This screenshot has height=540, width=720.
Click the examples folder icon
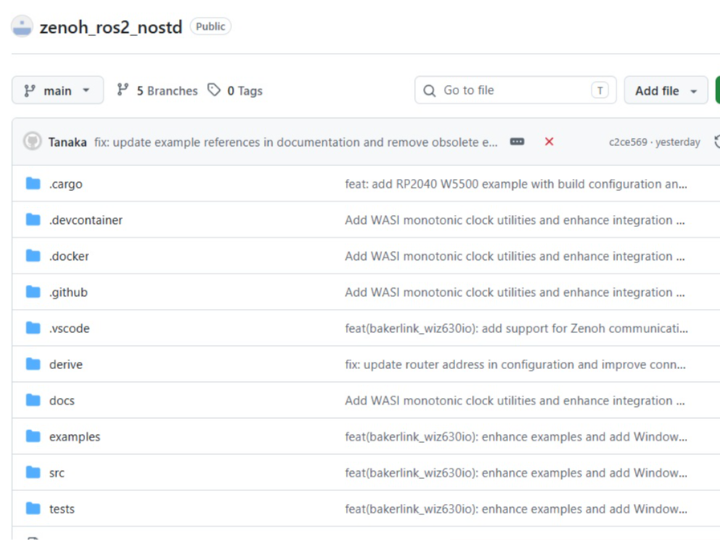click(x=33, y=436)
